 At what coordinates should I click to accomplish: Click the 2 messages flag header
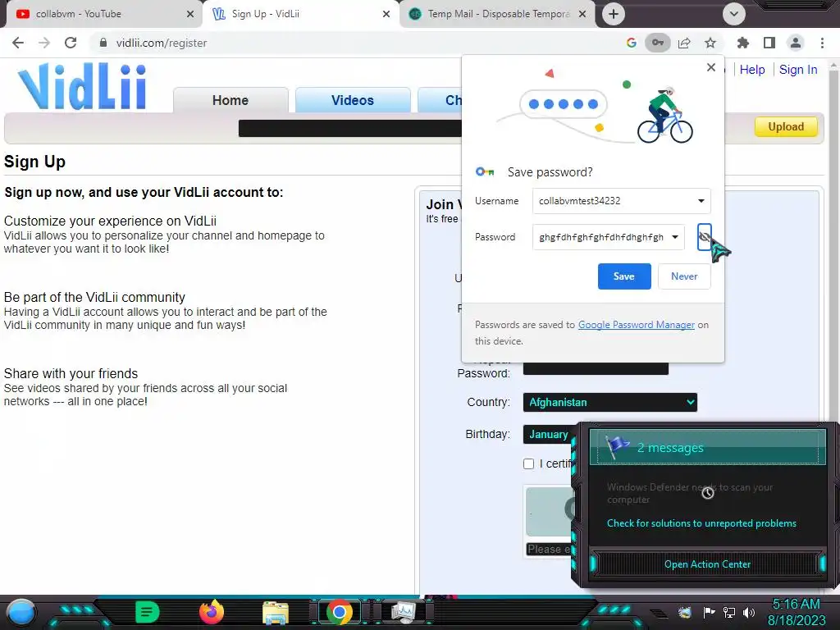tap(707, 447)
